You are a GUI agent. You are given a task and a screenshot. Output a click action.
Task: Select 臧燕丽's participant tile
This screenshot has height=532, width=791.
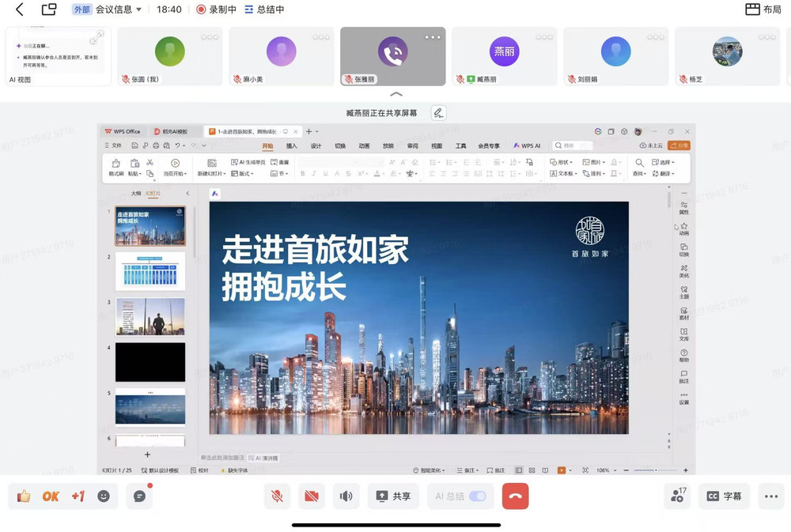tap(504, 56)
